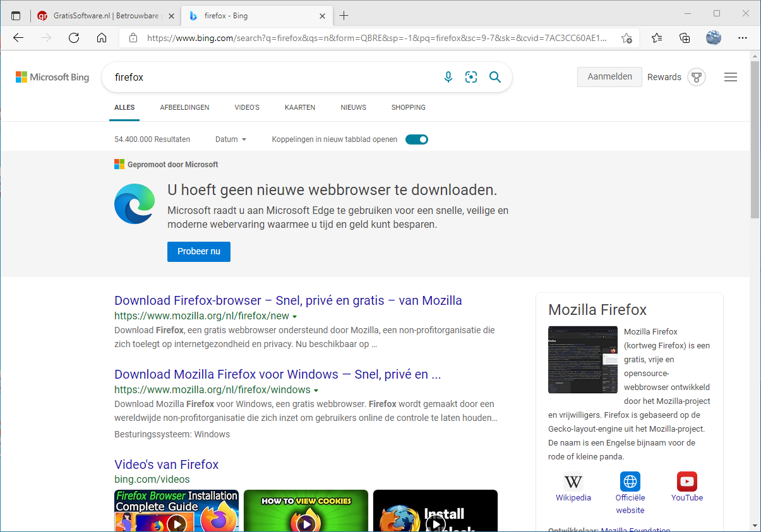Click the magnifying glass search icon
The height and width of the screenshot is (532, 761).
495,77
